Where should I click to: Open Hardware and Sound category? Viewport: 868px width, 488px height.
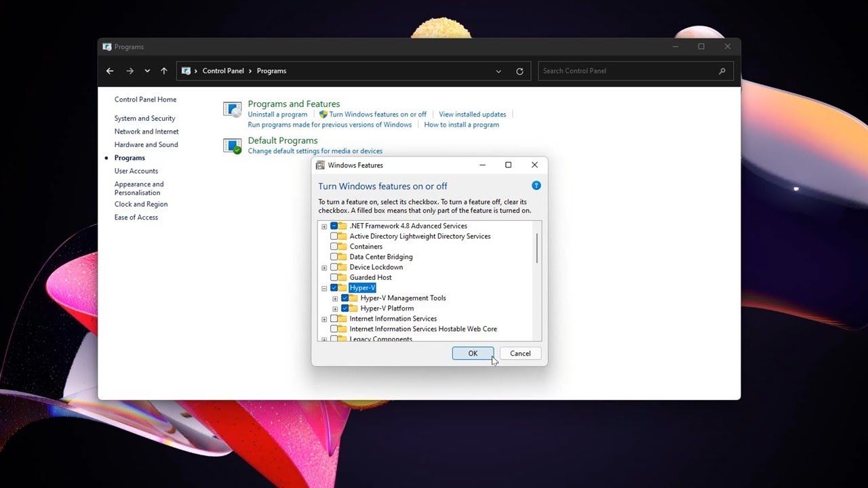coord(146,144)
